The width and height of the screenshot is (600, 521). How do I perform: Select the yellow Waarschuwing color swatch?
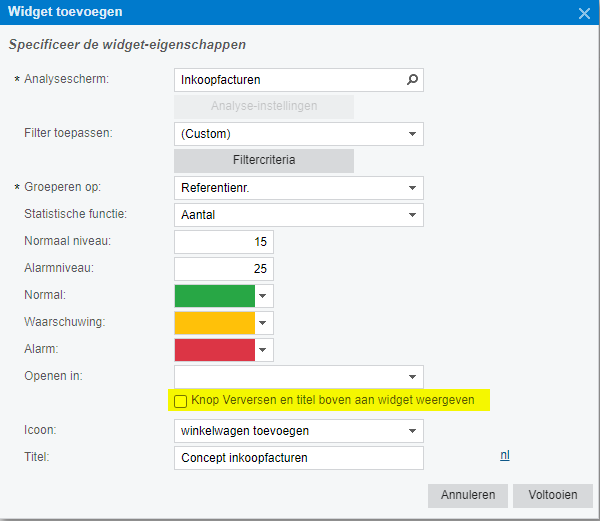click(214, 323)
